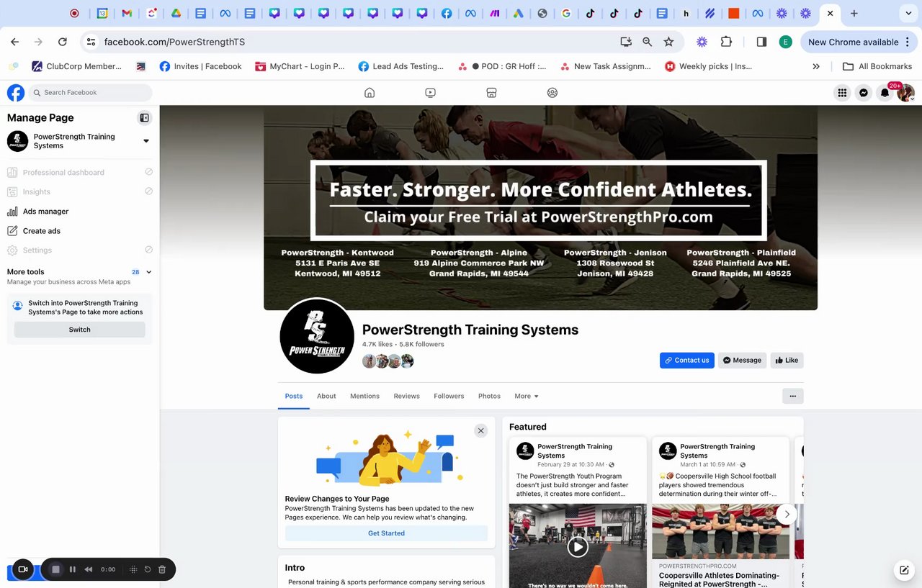Switch to the About tab
The width and height of the screenshot is (922, 588).
tap(326, 396)
